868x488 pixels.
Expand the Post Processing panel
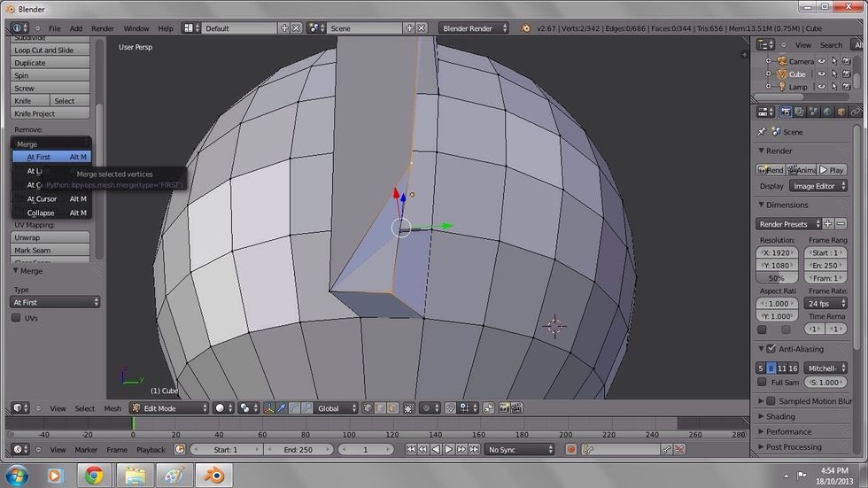click(794, 447)
